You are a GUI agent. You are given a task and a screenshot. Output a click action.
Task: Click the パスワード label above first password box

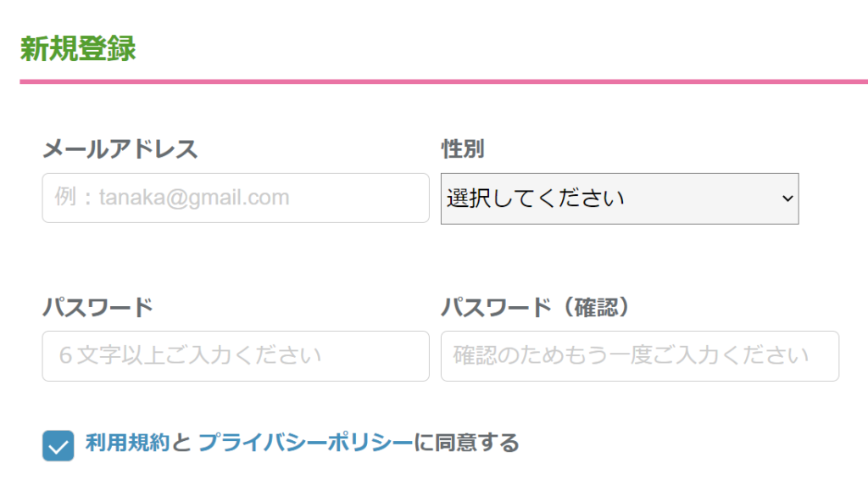97,307
